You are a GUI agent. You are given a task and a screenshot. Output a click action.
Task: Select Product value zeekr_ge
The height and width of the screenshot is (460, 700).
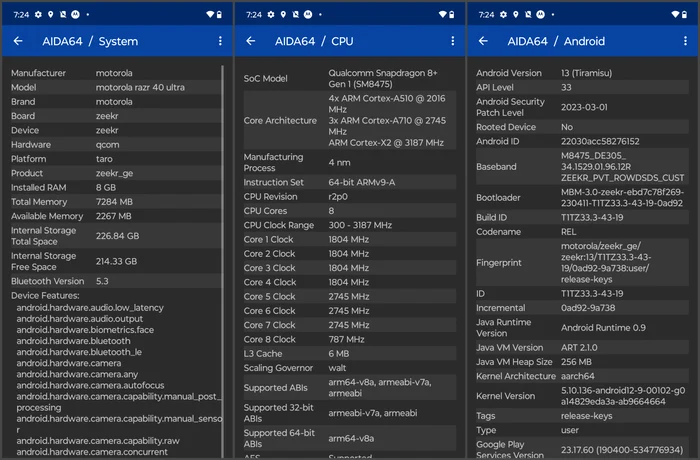tap(114, 173)
